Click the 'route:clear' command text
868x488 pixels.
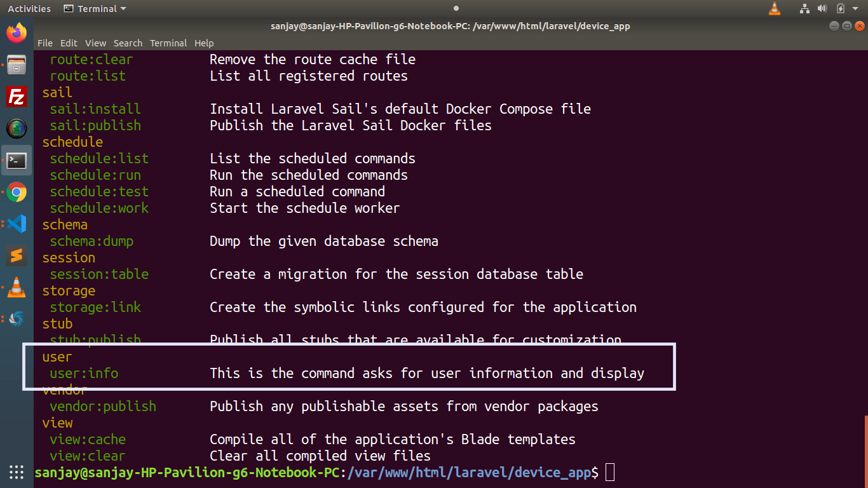click(92, 60)
